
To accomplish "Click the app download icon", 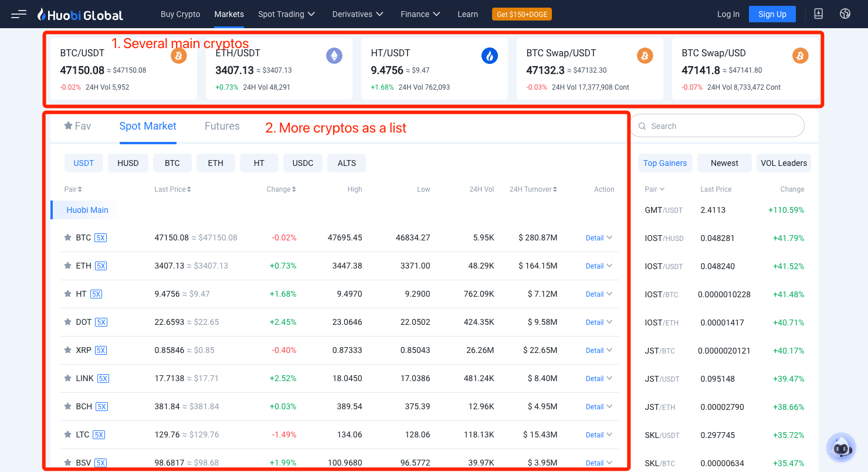I will point(819,14).
